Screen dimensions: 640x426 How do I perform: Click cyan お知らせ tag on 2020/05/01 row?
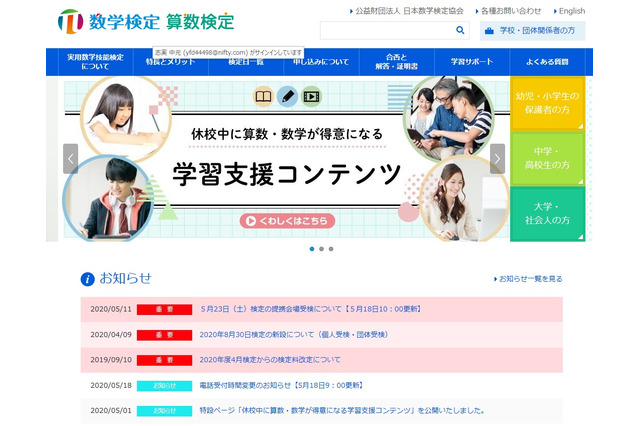coord(164,411)
